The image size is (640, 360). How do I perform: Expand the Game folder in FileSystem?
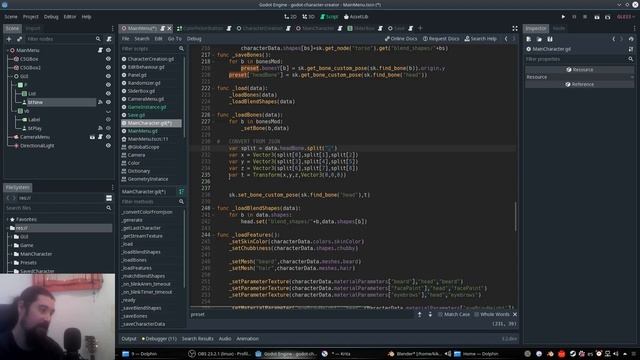point(11,245)
